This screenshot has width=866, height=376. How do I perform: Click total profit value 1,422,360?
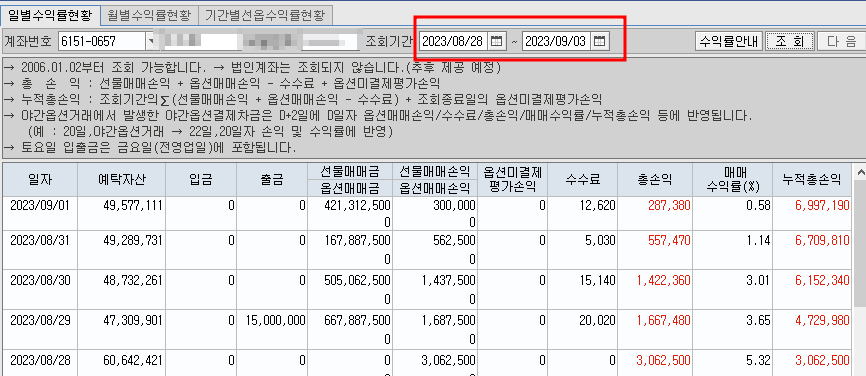[664, 280]
